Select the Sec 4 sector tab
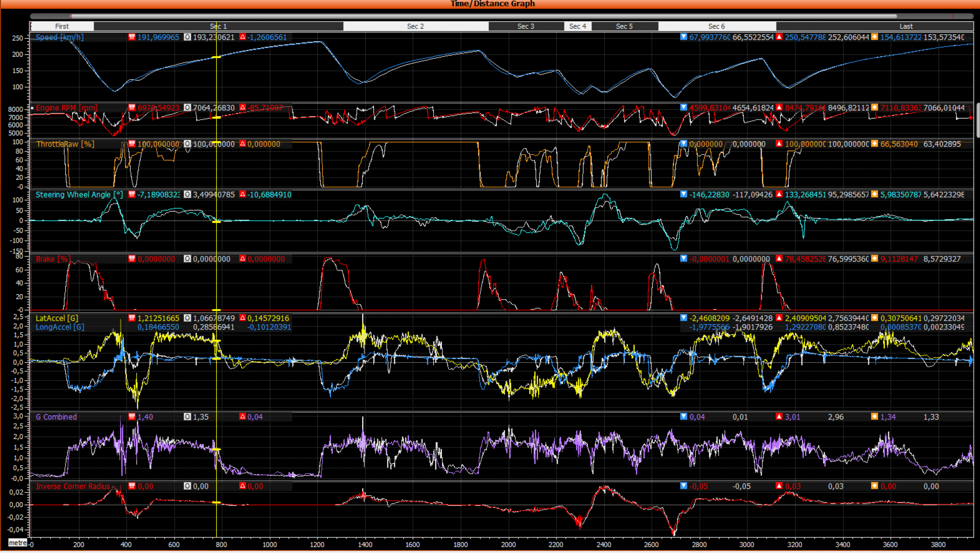The width and height of the screenshot is (980, 553). point(578,26)
